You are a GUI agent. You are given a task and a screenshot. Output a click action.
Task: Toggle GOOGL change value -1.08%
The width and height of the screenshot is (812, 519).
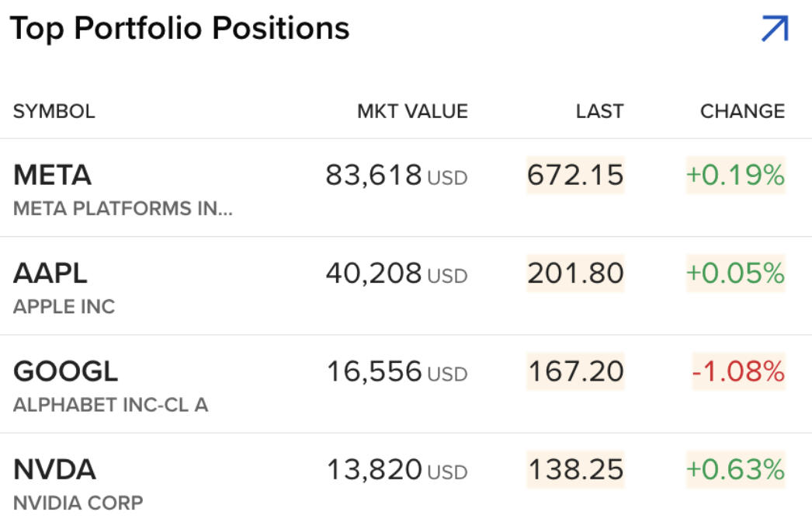[739, 371]
